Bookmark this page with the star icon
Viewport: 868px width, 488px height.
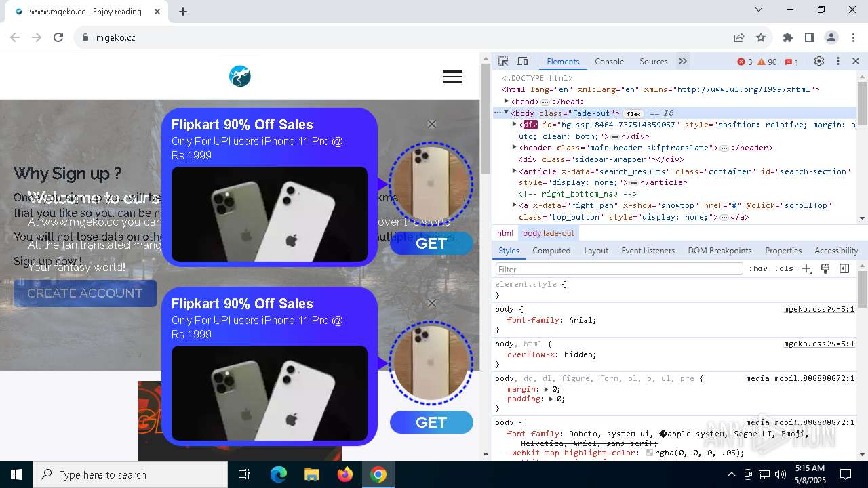click(761, 37)
